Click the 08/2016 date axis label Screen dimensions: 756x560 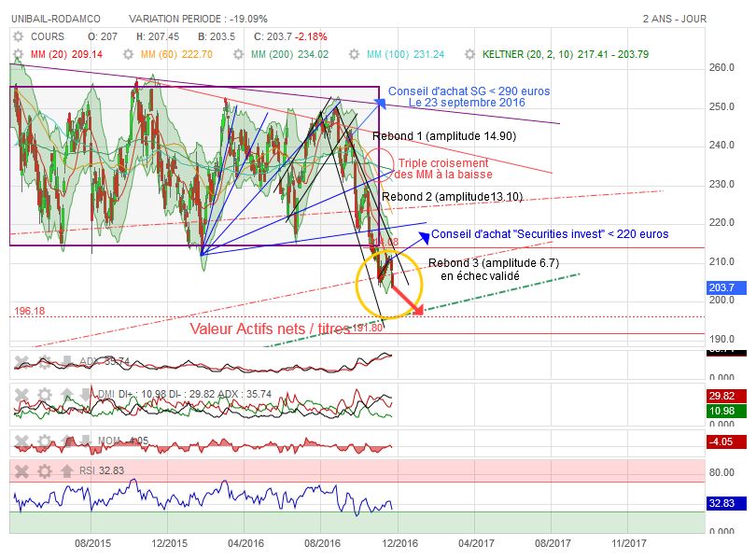tap(322, 543)
